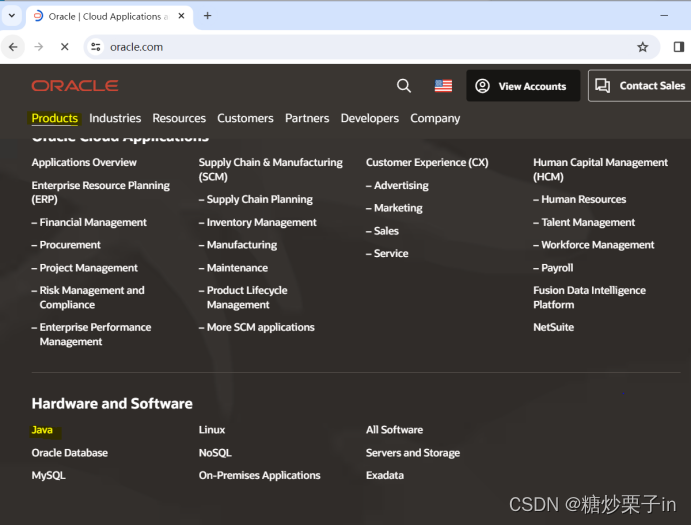
Task: Open the Customers menu
Action: 245,118
